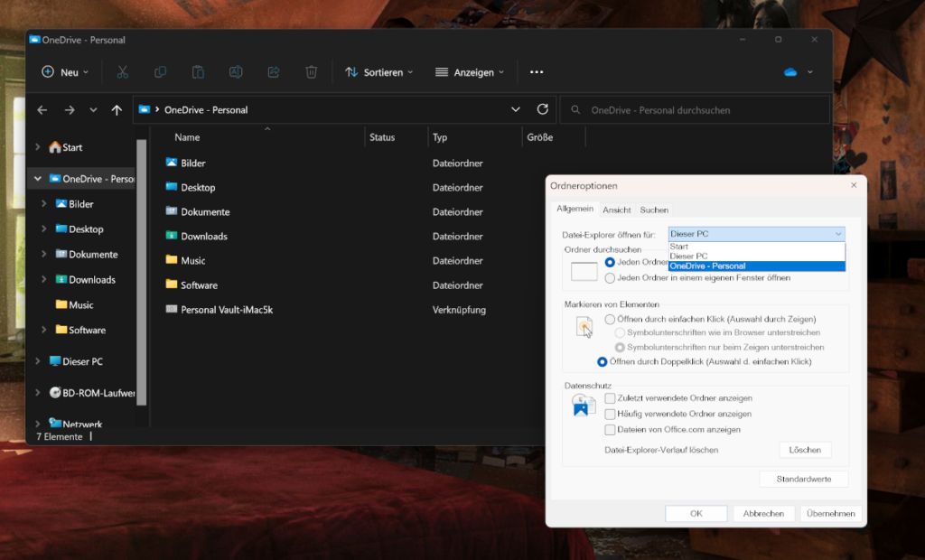Viewport: 925px width, 560px height.
Task: Open address bar history dropdown chevron
Action: (x=515, y=109)
